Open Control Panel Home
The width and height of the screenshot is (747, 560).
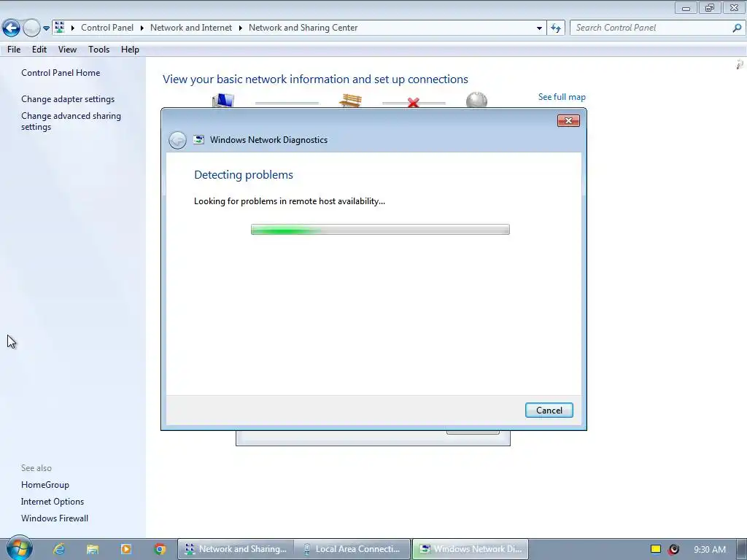61,73
